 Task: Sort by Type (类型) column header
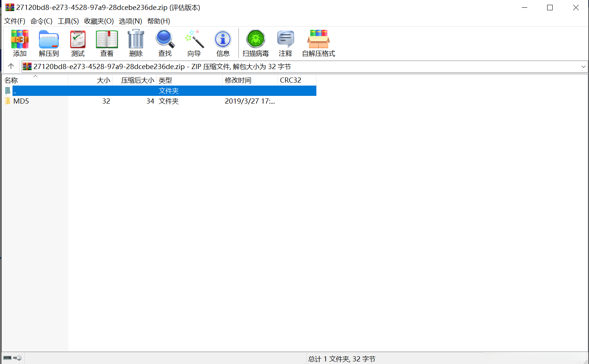pyautogui.click(x=190, y=80)
